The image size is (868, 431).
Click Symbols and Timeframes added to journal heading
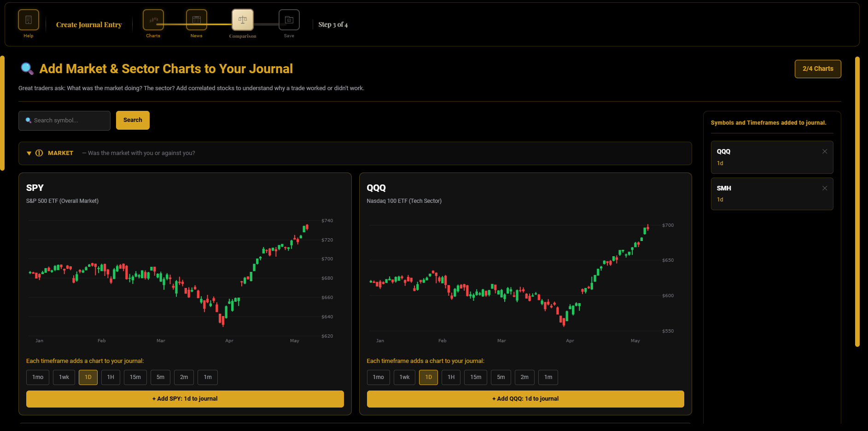click(x=769, y=123)
